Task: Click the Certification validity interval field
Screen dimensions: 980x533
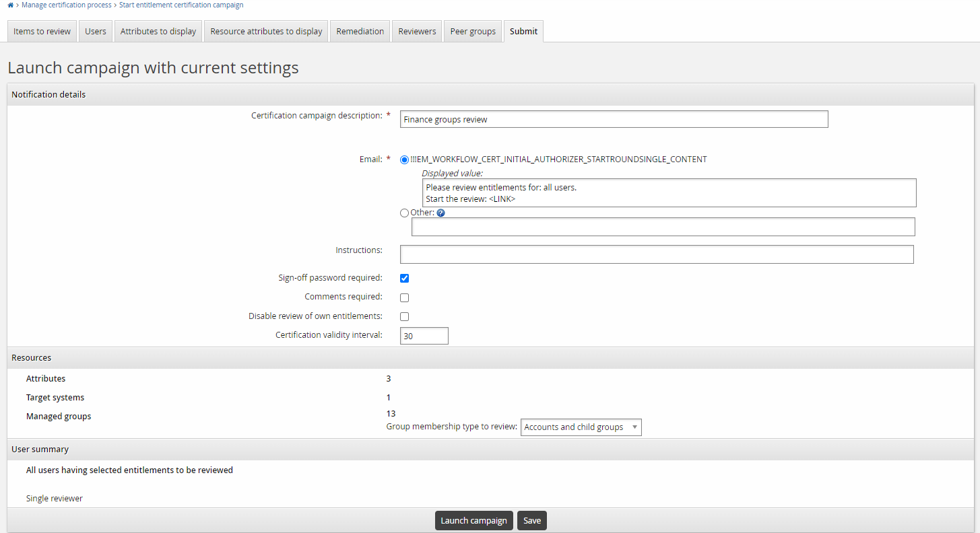Action: click(424, 336)
